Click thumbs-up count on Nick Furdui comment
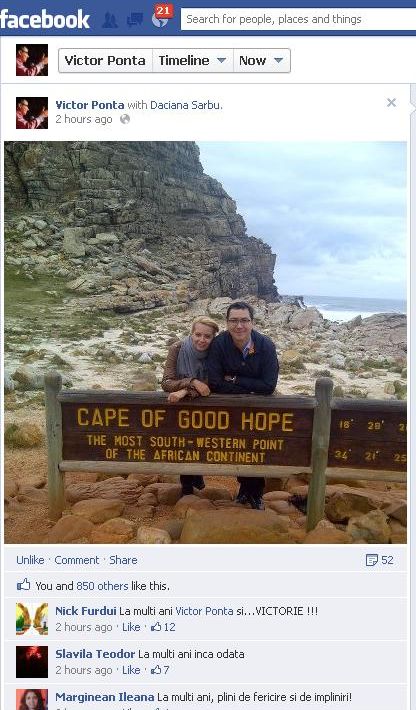The image size is (416, 710). [x=163, y=627]
